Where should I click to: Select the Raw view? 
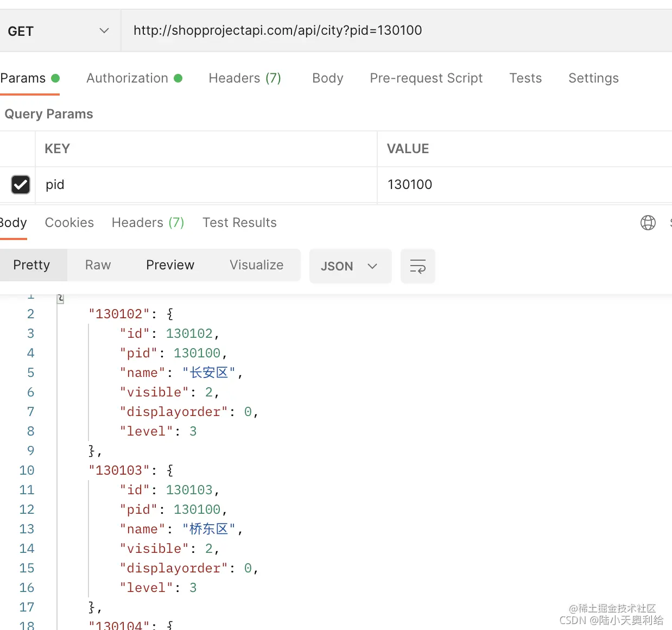coord(98,265)
